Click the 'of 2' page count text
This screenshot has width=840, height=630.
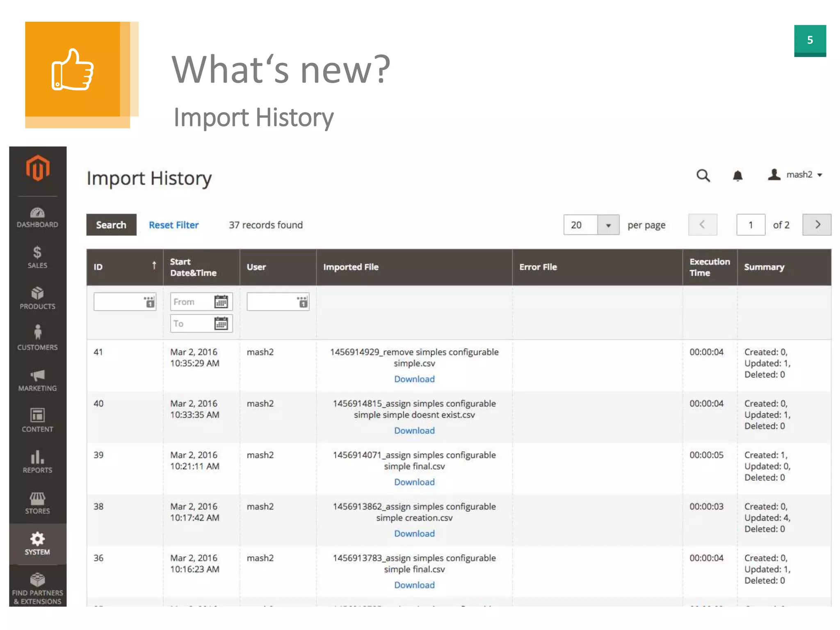pos(781,225)
